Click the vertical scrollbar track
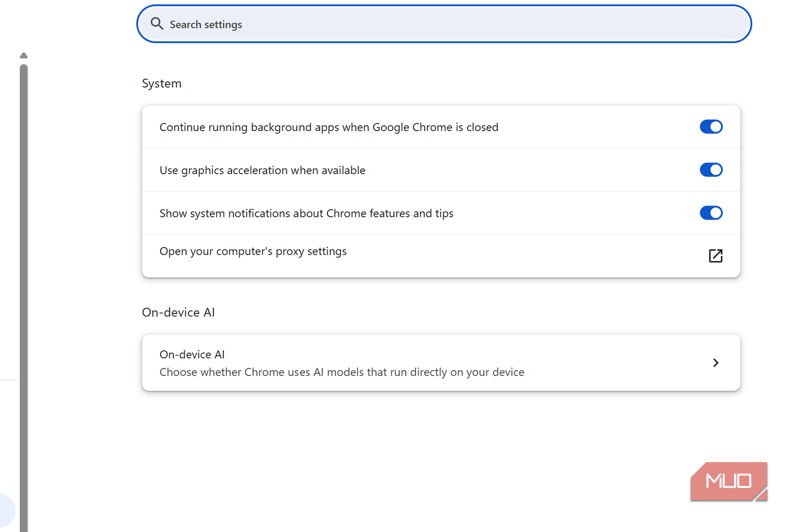 click(x=24, y=297)
